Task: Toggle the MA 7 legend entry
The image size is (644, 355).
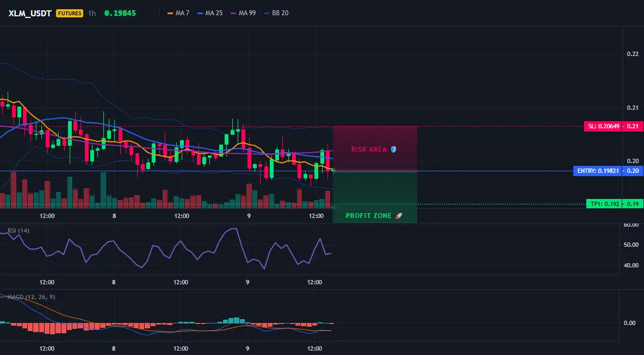Action: point(178,13)
